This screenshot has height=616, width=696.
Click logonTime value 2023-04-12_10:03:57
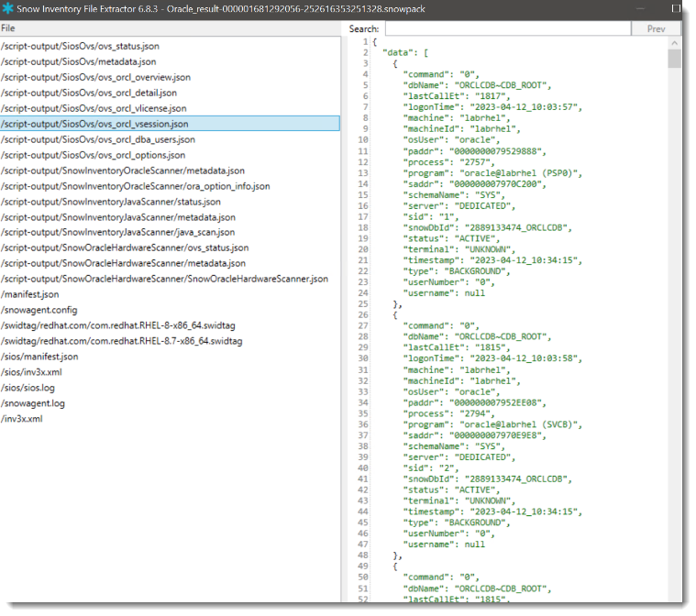tap(525, 107)
